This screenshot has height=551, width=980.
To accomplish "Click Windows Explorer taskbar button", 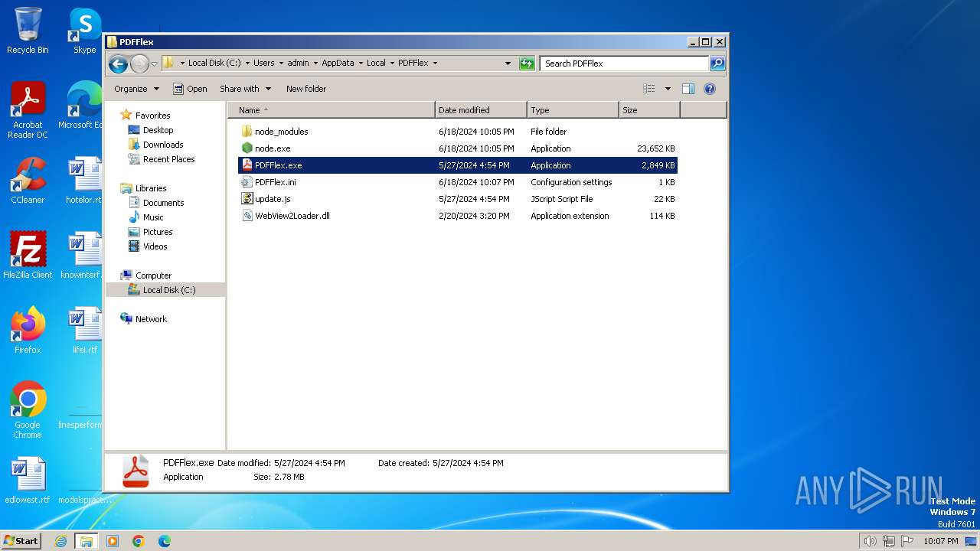I will point(87,541).
